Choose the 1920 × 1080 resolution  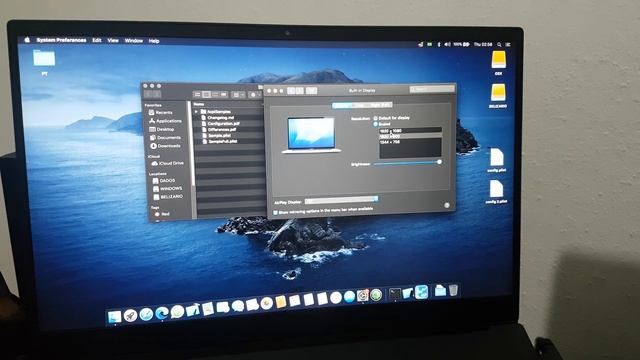(x=410, y=131)
